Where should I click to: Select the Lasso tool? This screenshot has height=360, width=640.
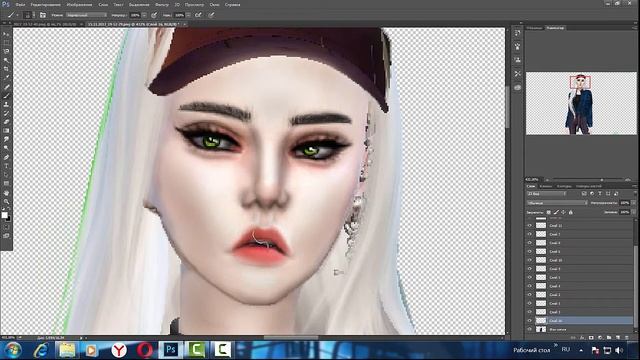click(6, 52)
